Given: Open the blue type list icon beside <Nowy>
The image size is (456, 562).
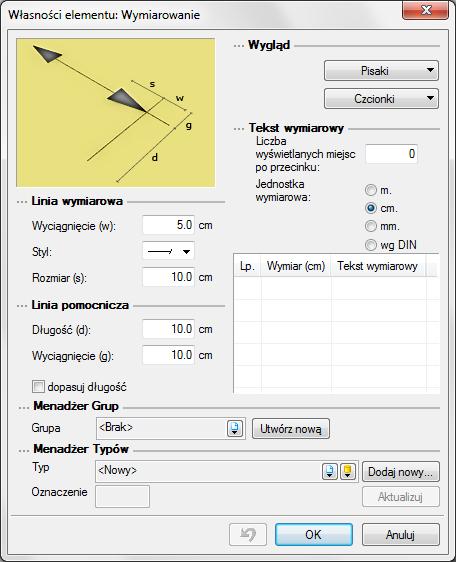Looking at the screenshot, I should pos(330,471).
